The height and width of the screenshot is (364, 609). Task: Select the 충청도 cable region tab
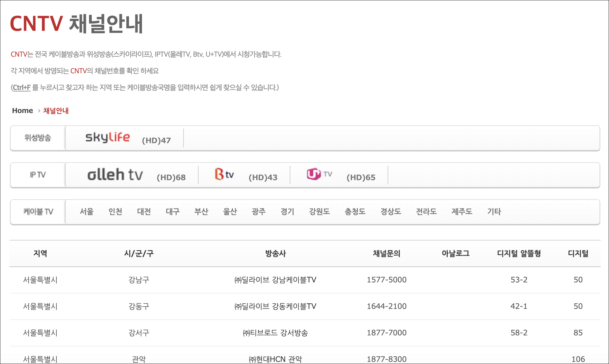click(355, 212)
